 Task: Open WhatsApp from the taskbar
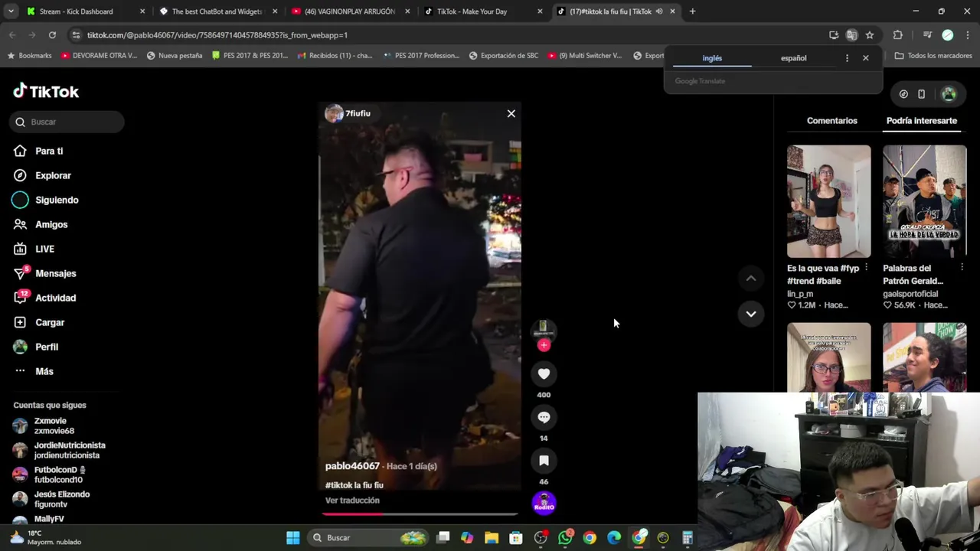click(x=565, y=538)
